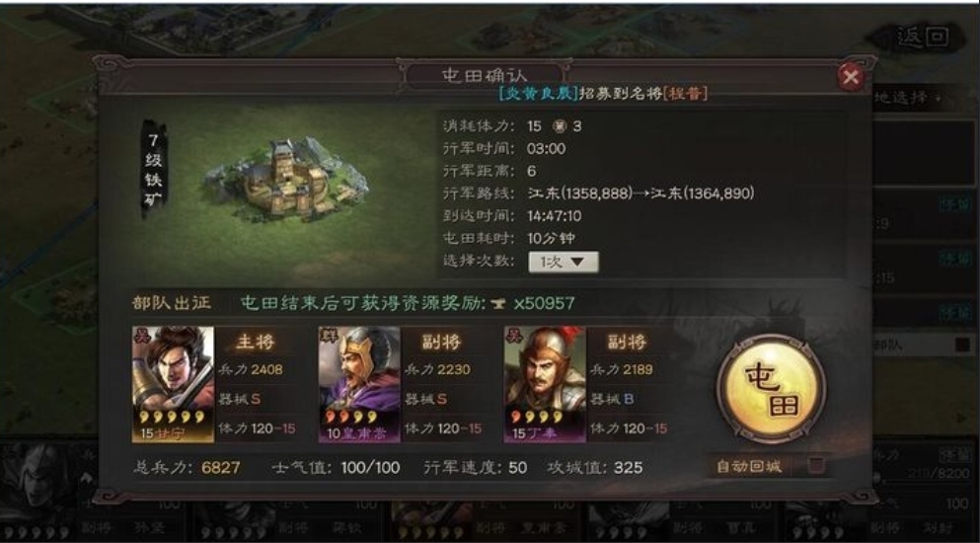Click the coin icon beside 消耗体力
The height and width of the screenshot is (543, 980).
(x=560, y=126)
